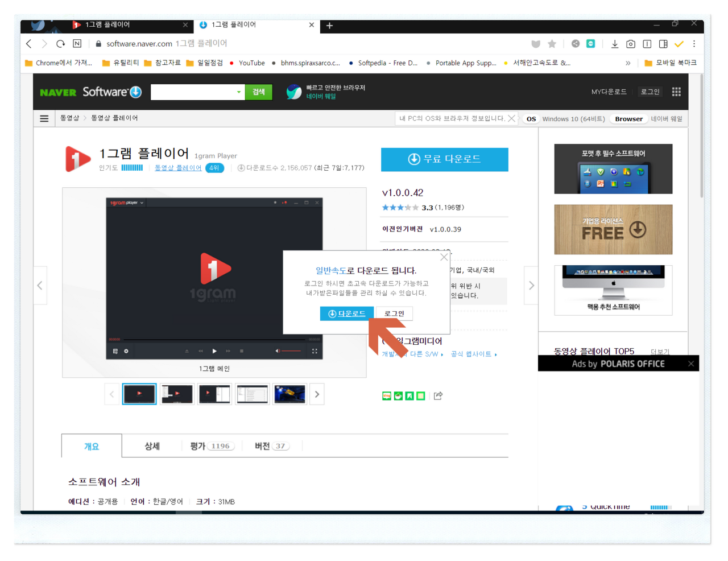Bookmark this page with the star icon

coord(552,44)
